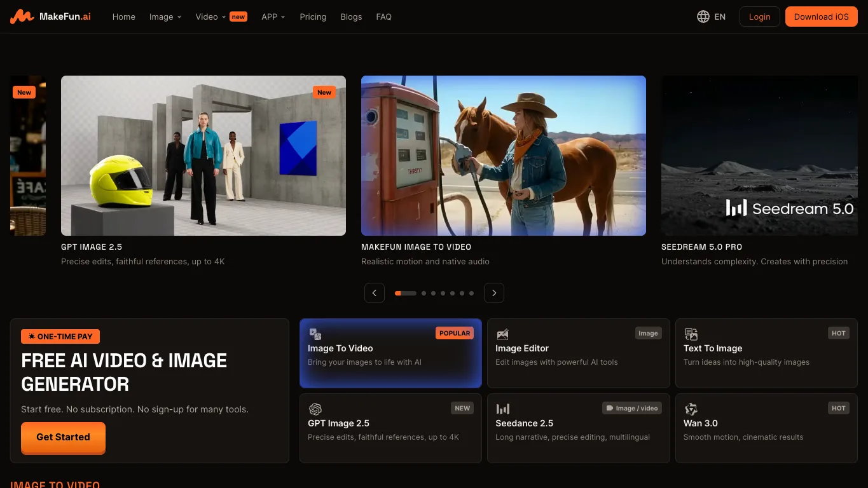Click the Seedance 2.5 bars icon
The image size is (868, 488).
click(502, 409)
